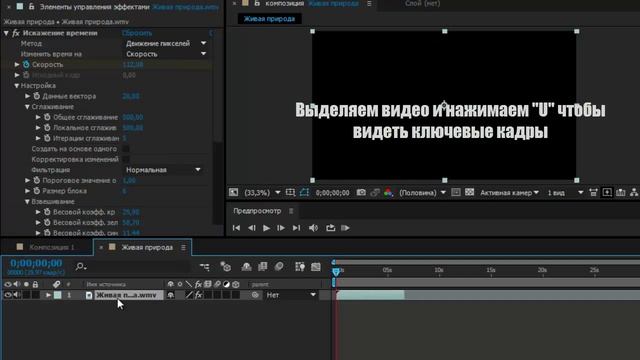Collapse the 'Искажение времени' effect

click(6, 33)
